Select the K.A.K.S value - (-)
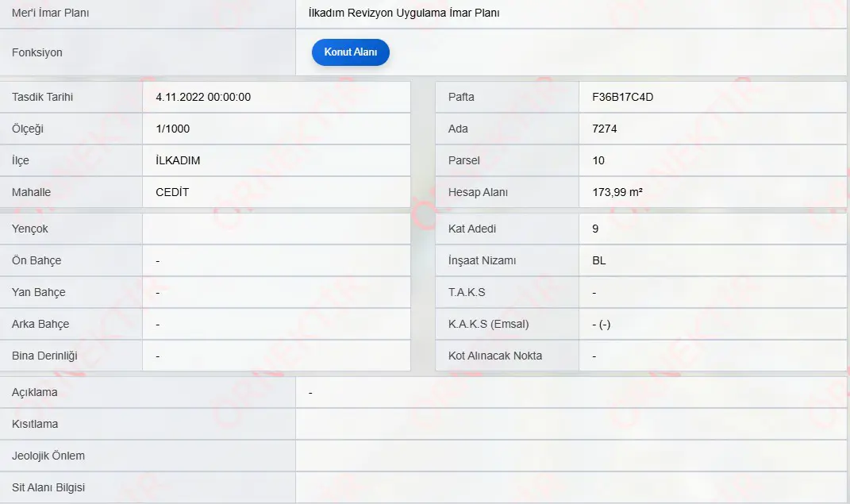The width and height of the screenshot is (850, 504). (601, 324)
